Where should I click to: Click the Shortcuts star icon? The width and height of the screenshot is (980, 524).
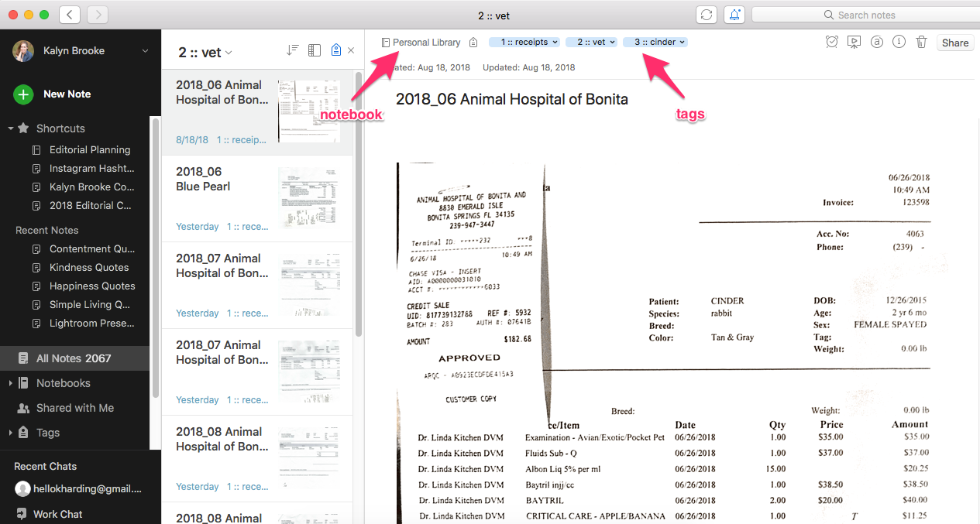(23, 128)
